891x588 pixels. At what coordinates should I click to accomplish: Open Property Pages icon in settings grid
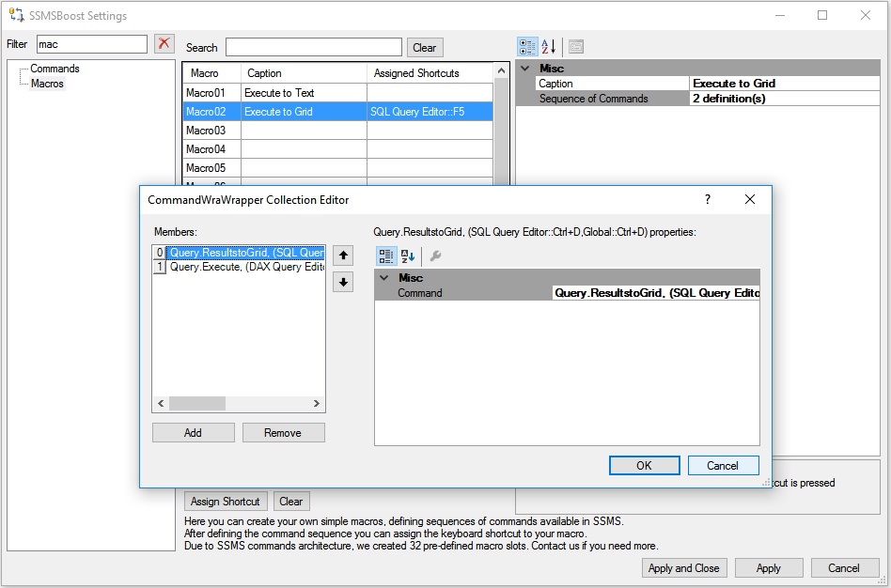coord(576,47)
